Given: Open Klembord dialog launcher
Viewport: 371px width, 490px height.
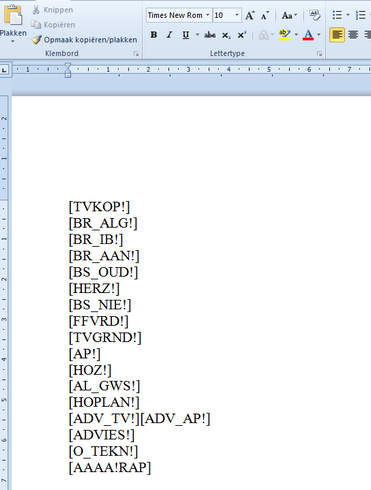Looking at the screenshot, I should (x=136, y=54).
